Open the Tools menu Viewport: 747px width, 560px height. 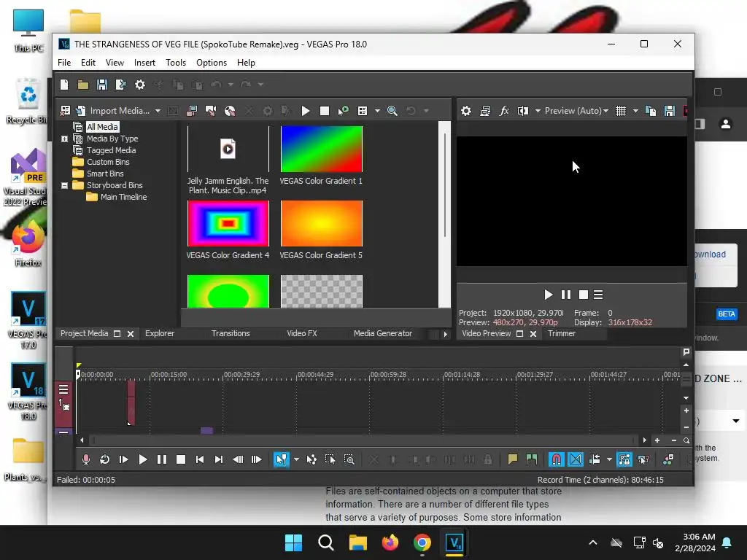176,63
